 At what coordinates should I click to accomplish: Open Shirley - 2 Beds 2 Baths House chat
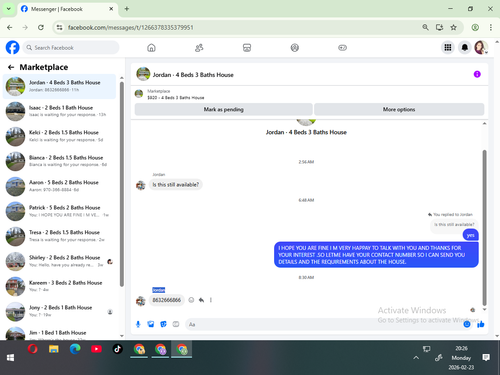pyautogui.click(x=59, y=261)
